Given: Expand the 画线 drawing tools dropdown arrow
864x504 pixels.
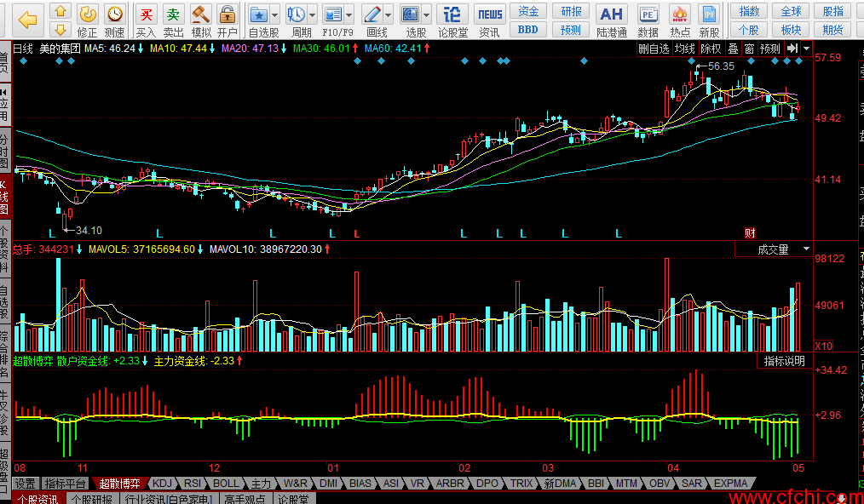Looking at the screenshot, I should [388, 15].
